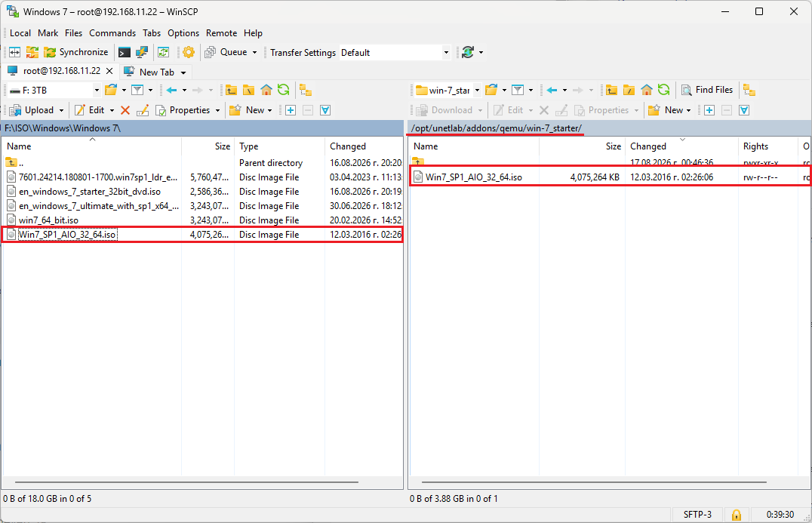This screenshot has height=523, width=812.
Task: Select Win7_SP1_AIO_32_64.iso in remote panel
Action: [x=474, y=177]
